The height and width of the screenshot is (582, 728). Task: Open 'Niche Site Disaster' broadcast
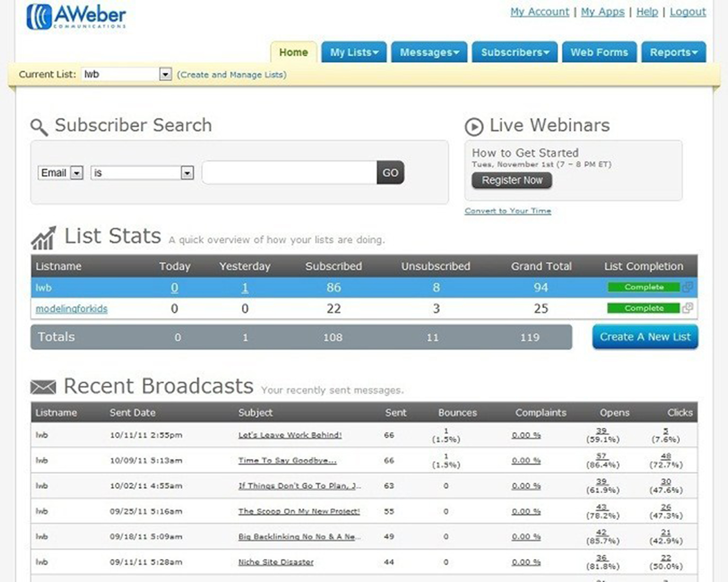[x=276, y=562]
